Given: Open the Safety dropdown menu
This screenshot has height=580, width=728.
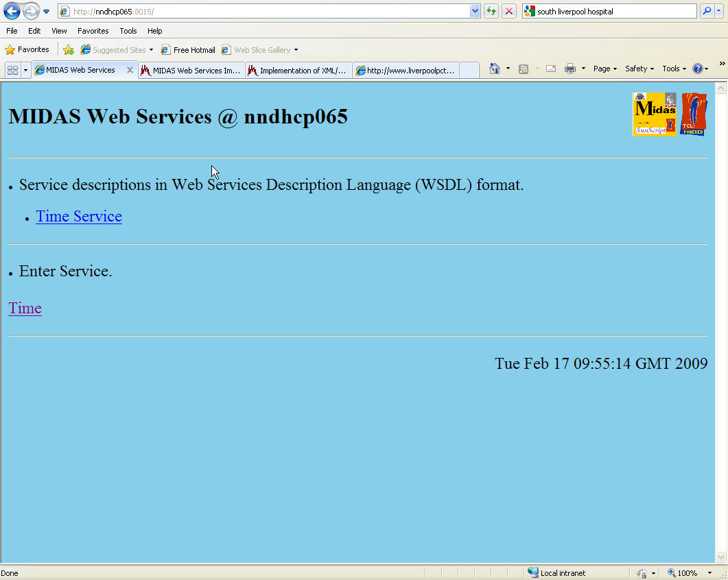Looking at the screenshot, I should tap(639, 69).
